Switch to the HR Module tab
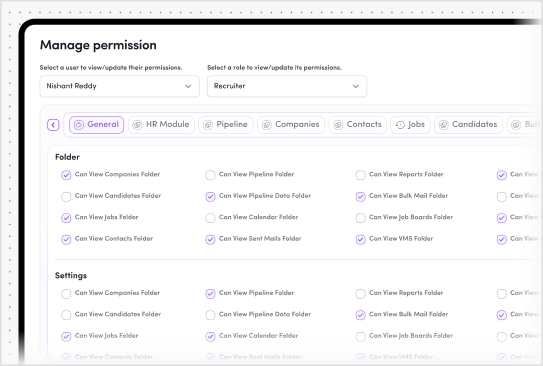Screen dimensions: 543x366 161,125
